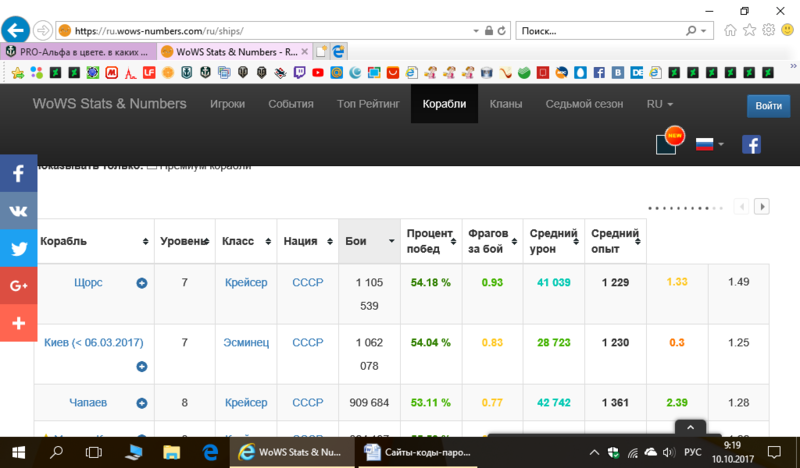Open the Топ Рейтинг menu item

368,104
